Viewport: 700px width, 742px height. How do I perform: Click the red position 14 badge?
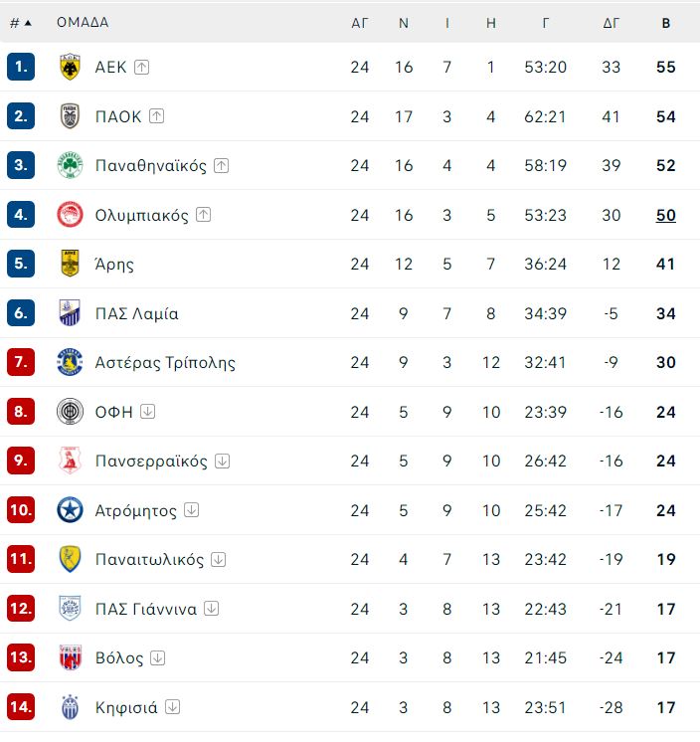21,707
